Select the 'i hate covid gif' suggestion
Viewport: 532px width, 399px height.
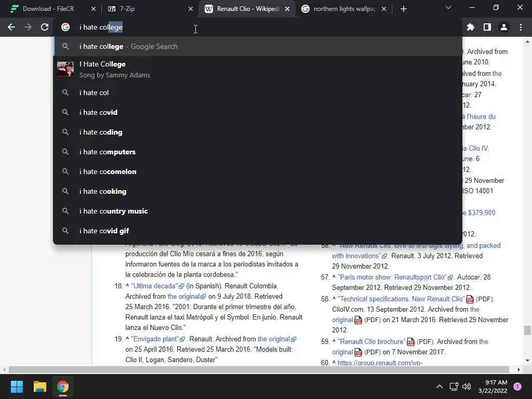(x=258, y=230)
